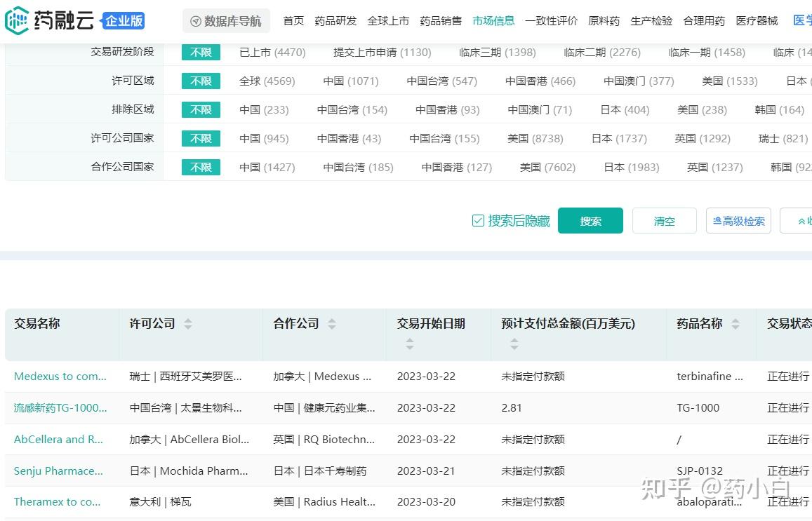812x521 pixels.
Task: Open the 流感新药TG-1000 deal link
Action: pyautogui.click(x=60, y=407)
